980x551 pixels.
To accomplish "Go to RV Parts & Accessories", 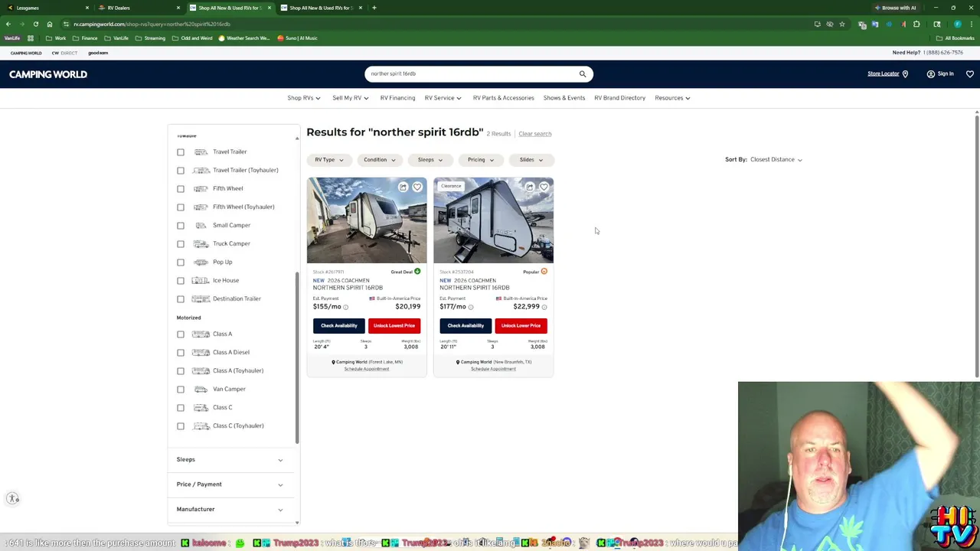I will 503,98.
